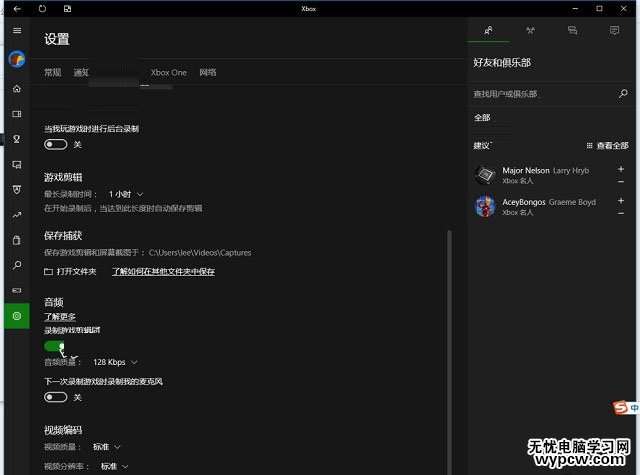Open the Store bag icon
The image size is (640, 475).
click(x=17, y=240)
